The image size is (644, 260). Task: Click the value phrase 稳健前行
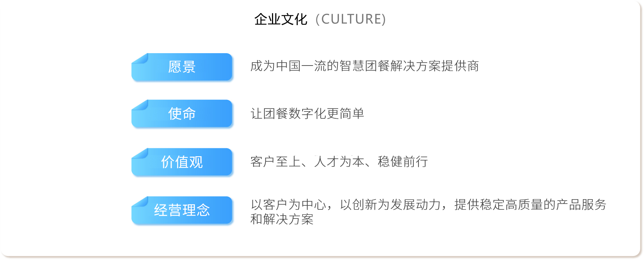[403, 162]
